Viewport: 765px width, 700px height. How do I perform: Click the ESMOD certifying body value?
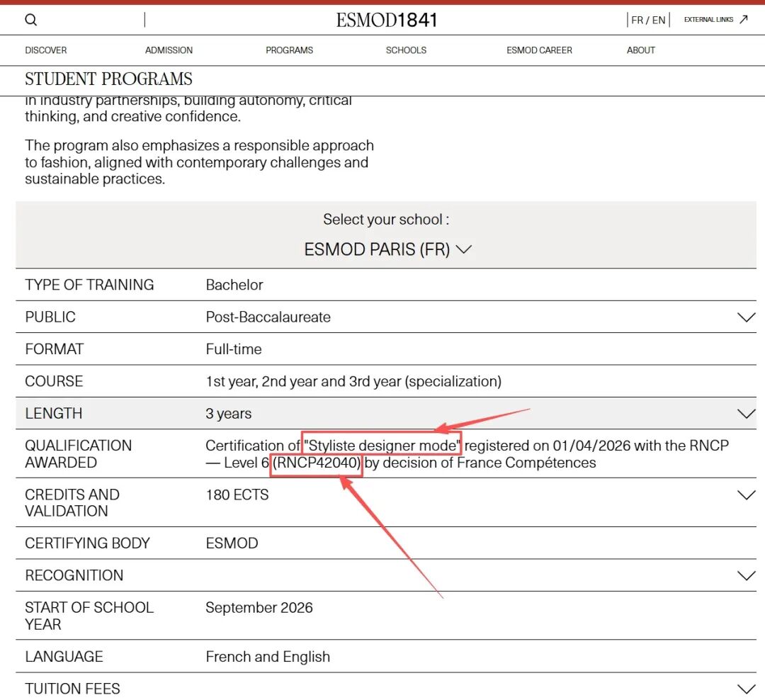pos(232,543)
